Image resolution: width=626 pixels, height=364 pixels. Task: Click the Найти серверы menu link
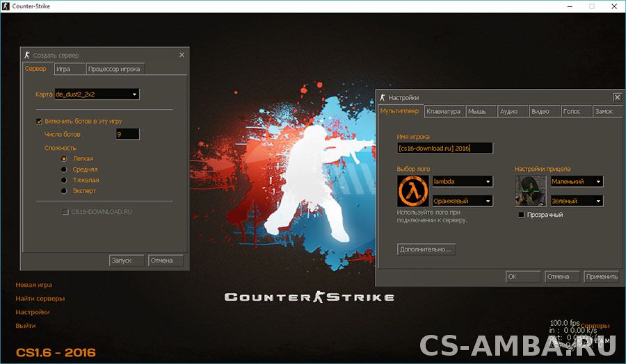[40, 299]
